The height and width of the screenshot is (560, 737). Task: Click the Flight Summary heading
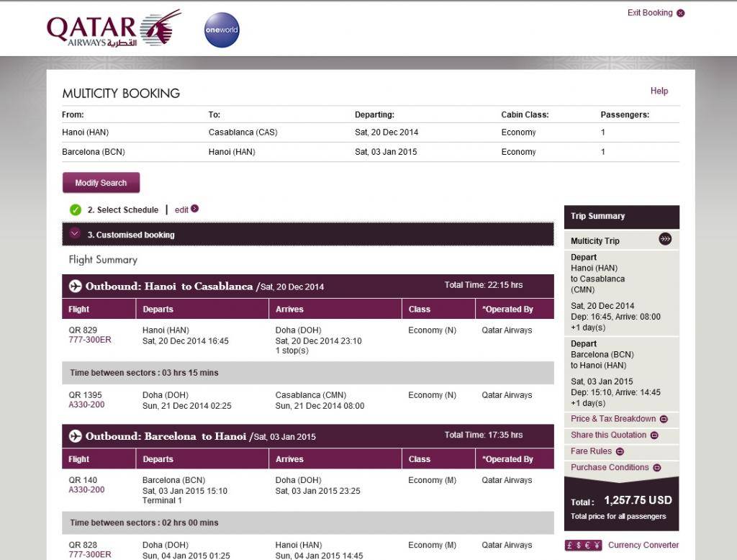click(103, 260)
